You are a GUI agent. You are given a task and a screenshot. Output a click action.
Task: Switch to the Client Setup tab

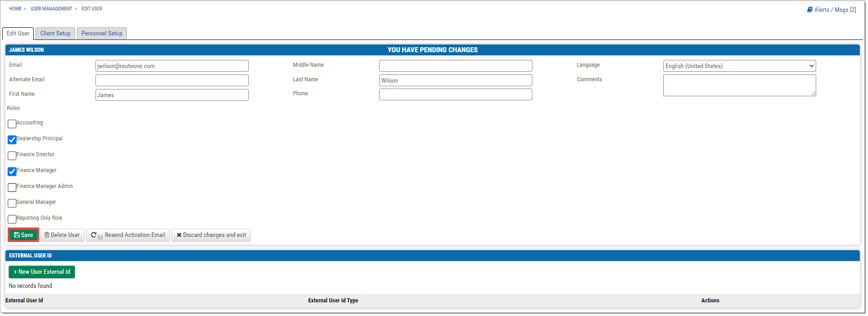(x=55, y=34)
